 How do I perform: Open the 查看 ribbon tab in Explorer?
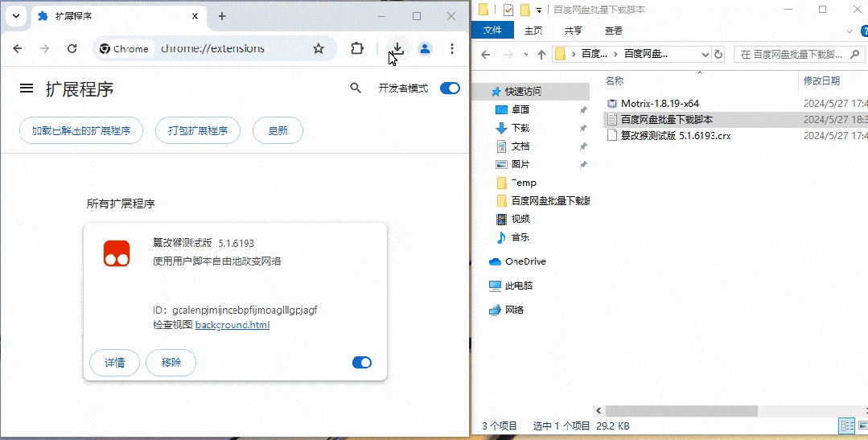[x=613, y=31]
